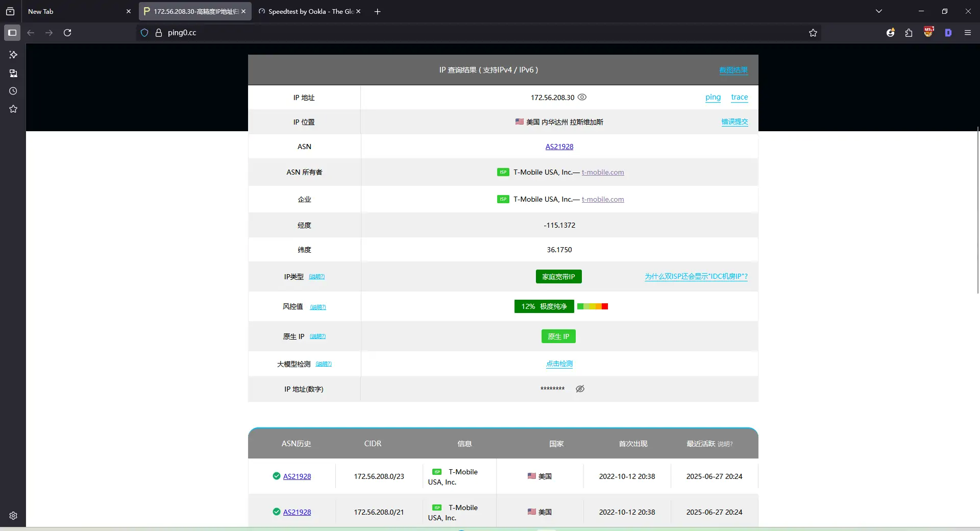The height and width of the screenshot is (531, 980).
Task: Open 说明 help next to 原生 IP
Action: tap(318, 336)
